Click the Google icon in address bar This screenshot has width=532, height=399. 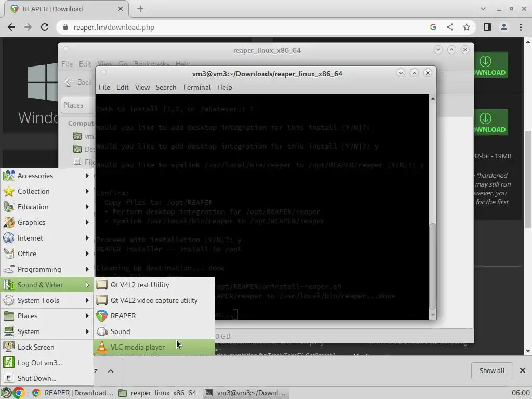click(x=433, y=27)
